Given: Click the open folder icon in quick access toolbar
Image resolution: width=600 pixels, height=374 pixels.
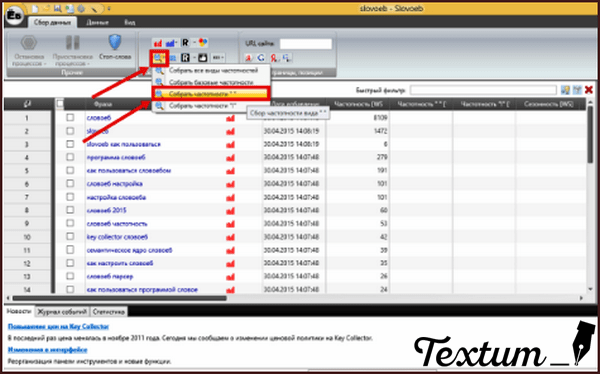Looking at the screenshot, I should click(46, 8).
